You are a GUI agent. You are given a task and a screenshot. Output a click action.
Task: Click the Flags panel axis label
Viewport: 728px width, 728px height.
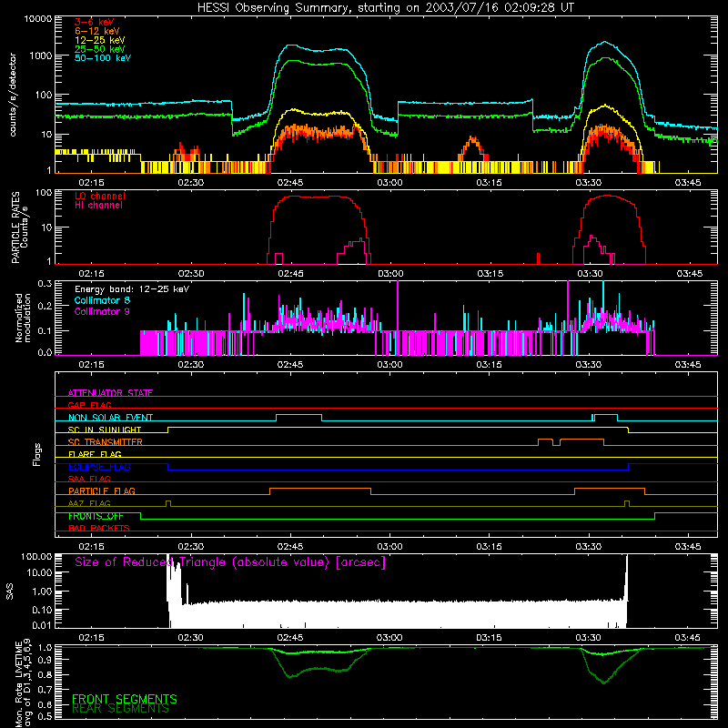pos(37,454)
